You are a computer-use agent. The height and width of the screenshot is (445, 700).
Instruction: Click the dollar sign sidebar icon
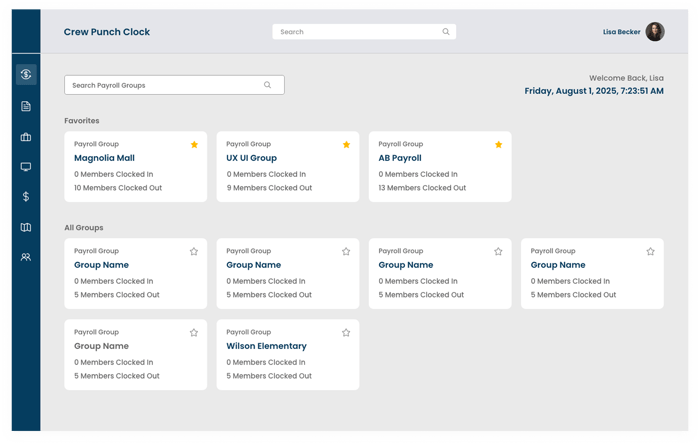point(26,197)
